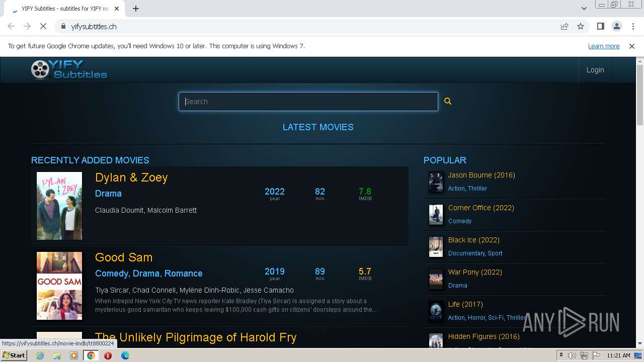This screenshot has width=644, height=362.
Task: Open a new browser tab
Action: coord(136,9)
